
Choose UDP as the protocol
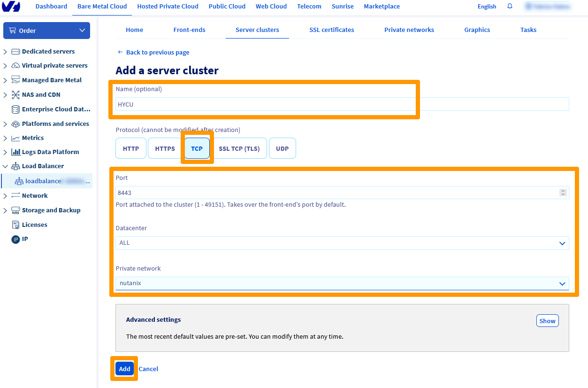point(282,148)
